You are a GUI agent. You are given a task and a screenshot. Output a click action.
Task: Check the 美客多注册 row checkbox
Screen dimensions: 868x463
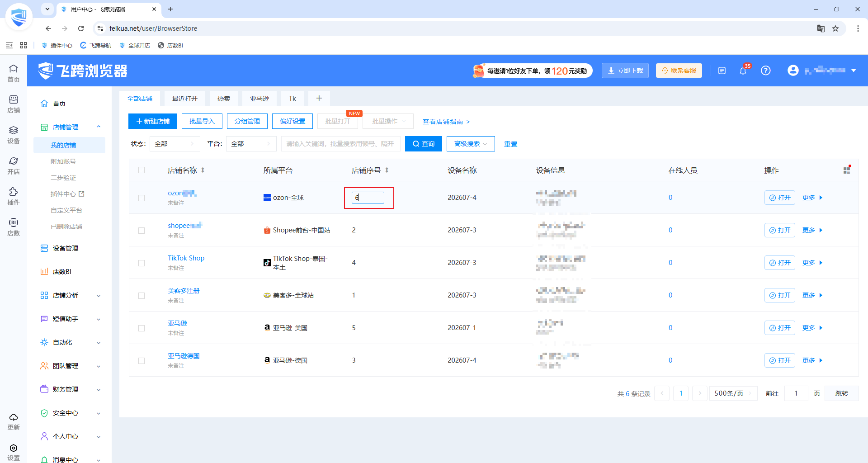[x=142, y=295]
